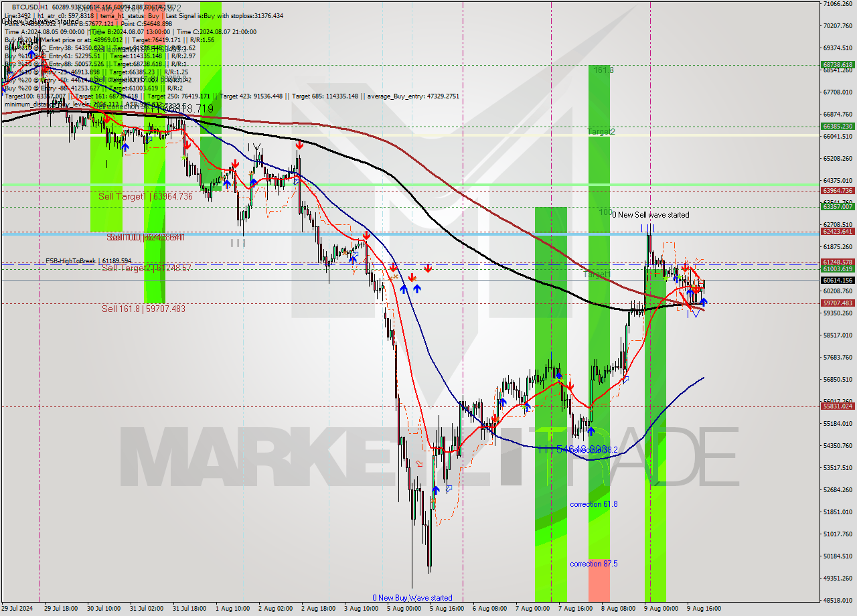Click the '30 Jul 10:00' time axis label
857x616 pixels.
coord(104,609)
